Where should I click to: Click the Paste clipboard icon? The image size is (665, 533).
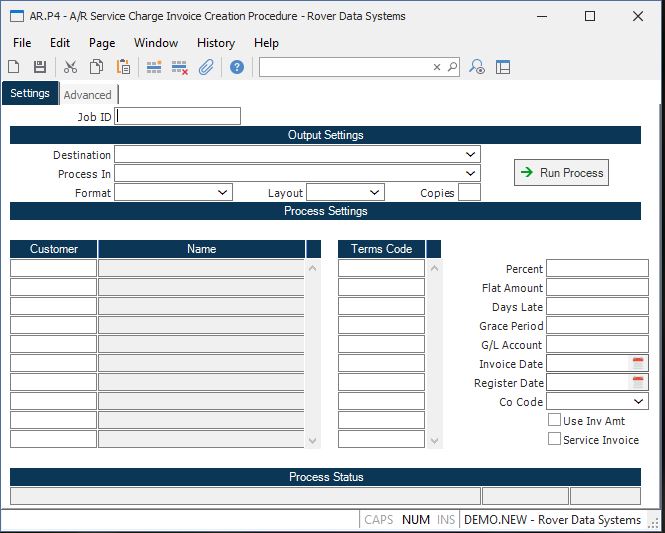pyautogui.click(x=123, y=67)
